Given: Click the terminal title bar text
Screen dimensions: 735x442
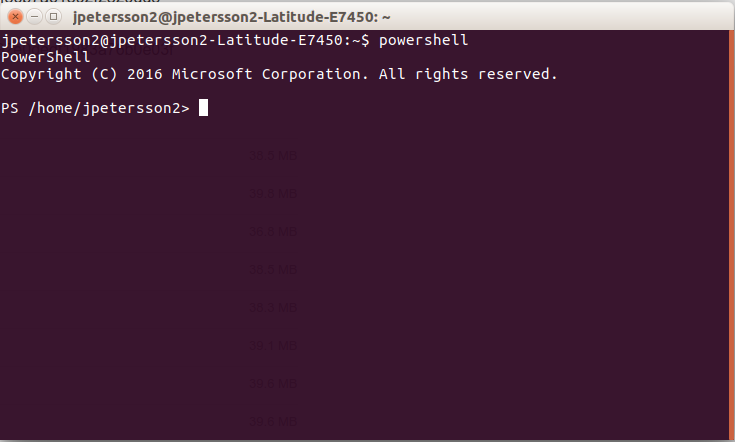Looking at the screenshot, I should (x=232, y=17).
